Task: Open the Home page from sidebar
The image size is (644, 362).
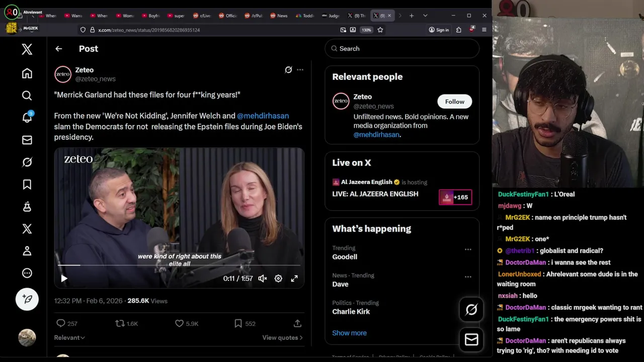Action: coord(27,73)
